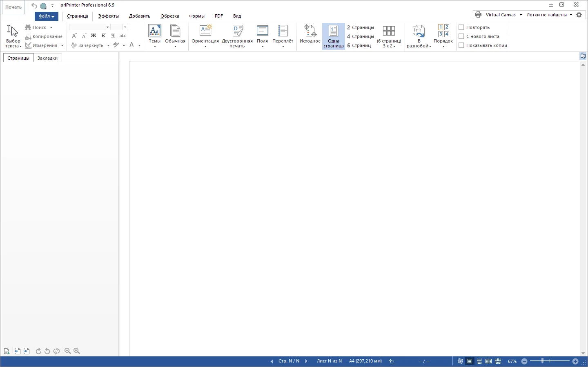The width and height of the screenshot is (588, 367).
Task: Switch to the Эффекты ribbon tab
Action: [109, 16]
